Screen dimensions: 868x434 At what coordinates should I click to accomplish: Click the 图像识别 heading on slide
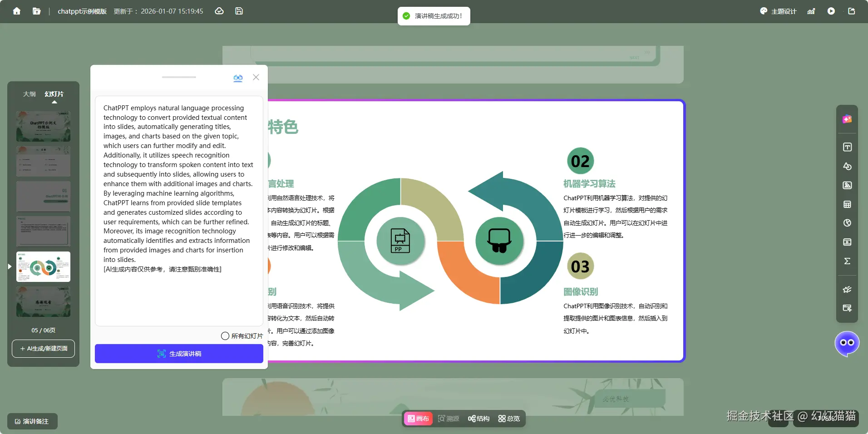[581, 292]
